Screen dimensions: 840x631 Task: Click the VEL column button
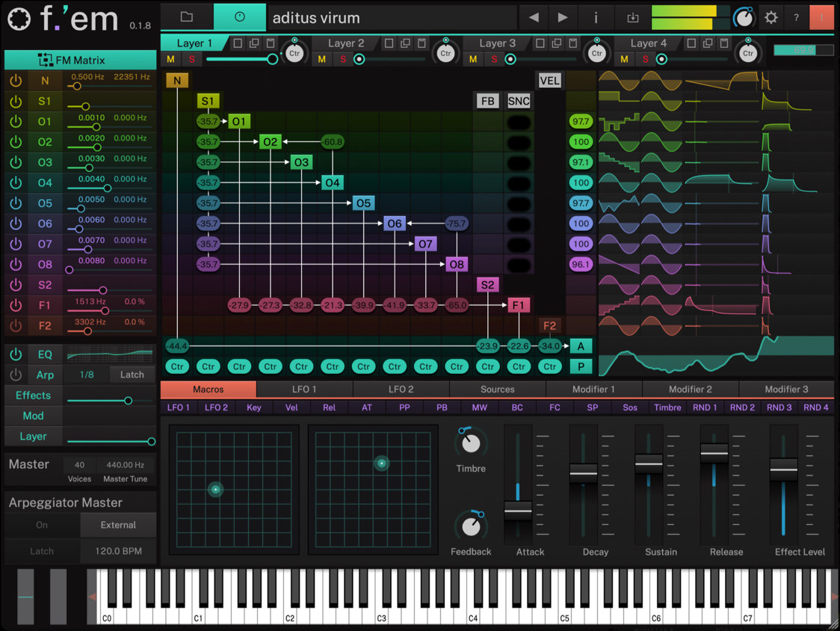point(549,81)
